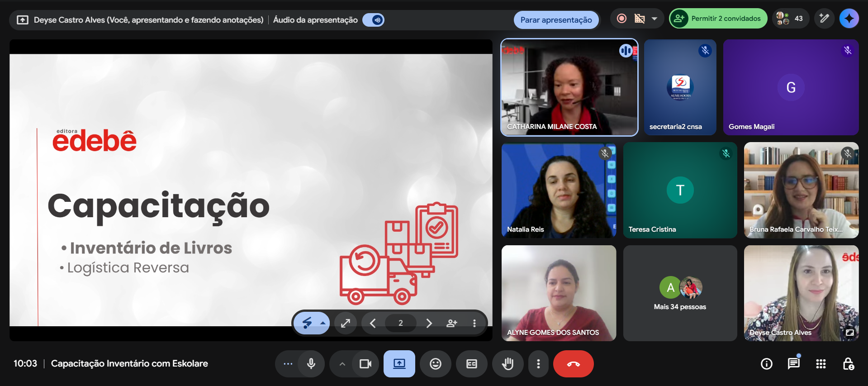Click the audio activity indicator on the Catharina tile
The image size is (868, 386).
click(626, 51)
